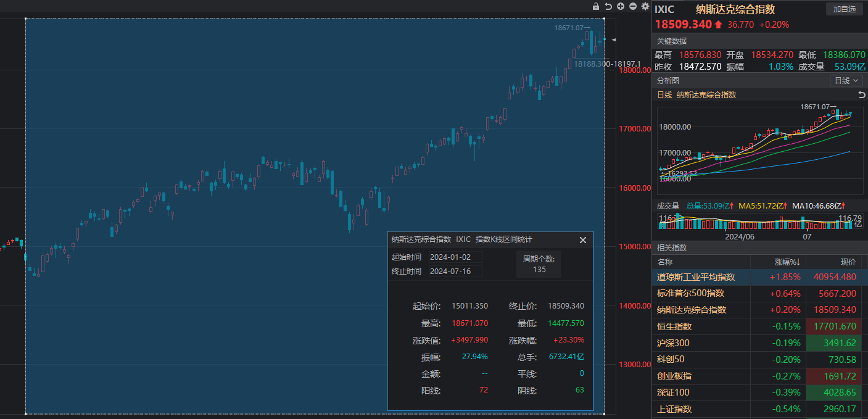This screenshot has height=419, width=868.
Task: Click the 起始时间 date field 2024-01-02
Action: [x=455, y=257]
